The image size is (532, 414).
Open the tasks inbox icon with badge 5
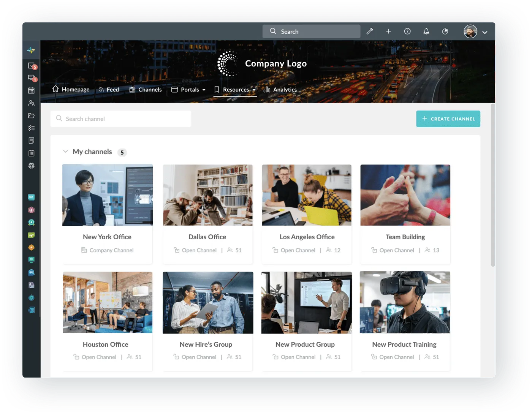tap(32, 66)
